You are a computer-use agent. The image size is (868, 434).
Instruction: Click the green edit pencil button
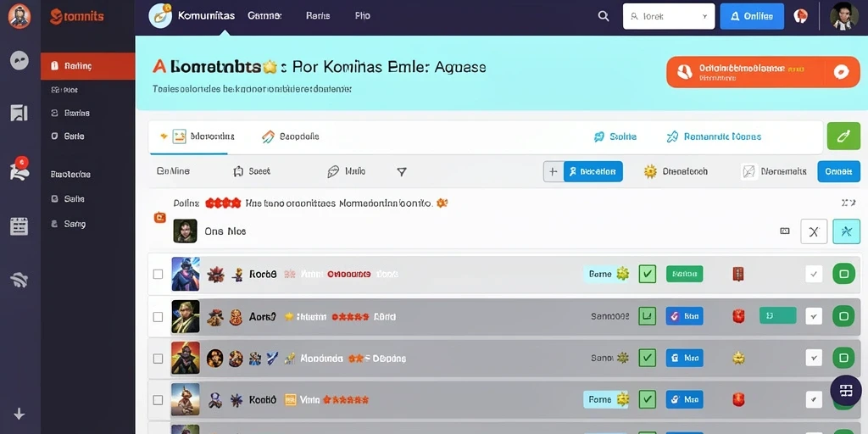pos(843,136)
